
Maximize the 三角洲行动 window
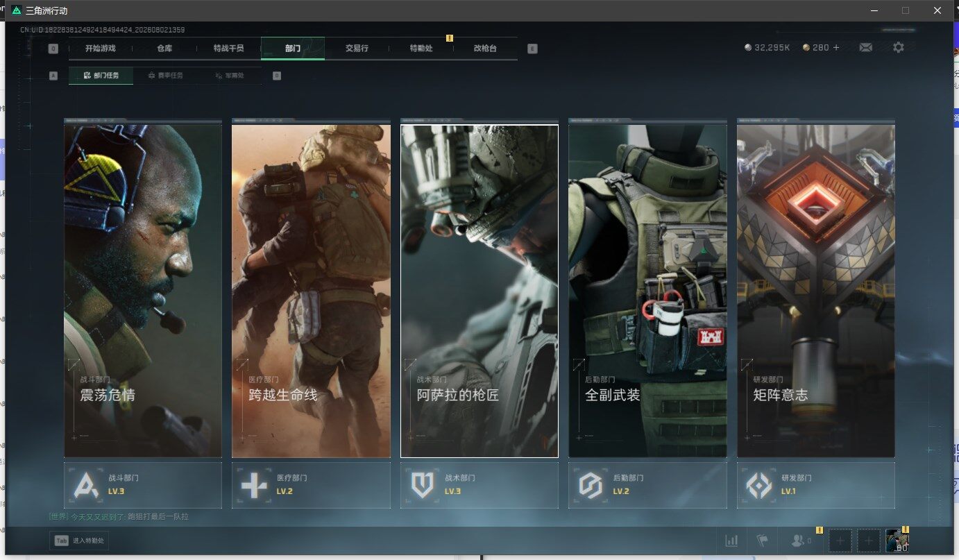(906, 10)
